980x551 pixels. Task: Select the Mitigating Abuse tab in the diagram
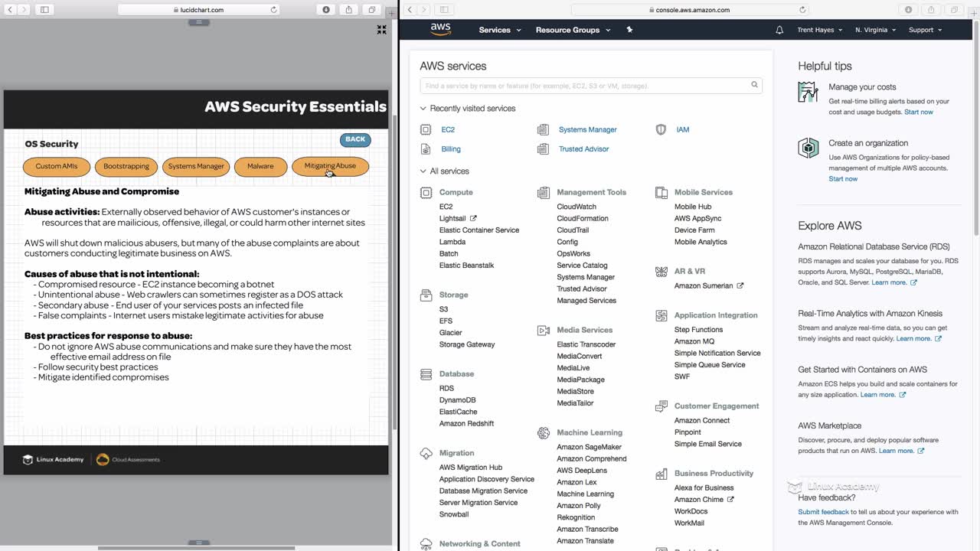(330, 166)
